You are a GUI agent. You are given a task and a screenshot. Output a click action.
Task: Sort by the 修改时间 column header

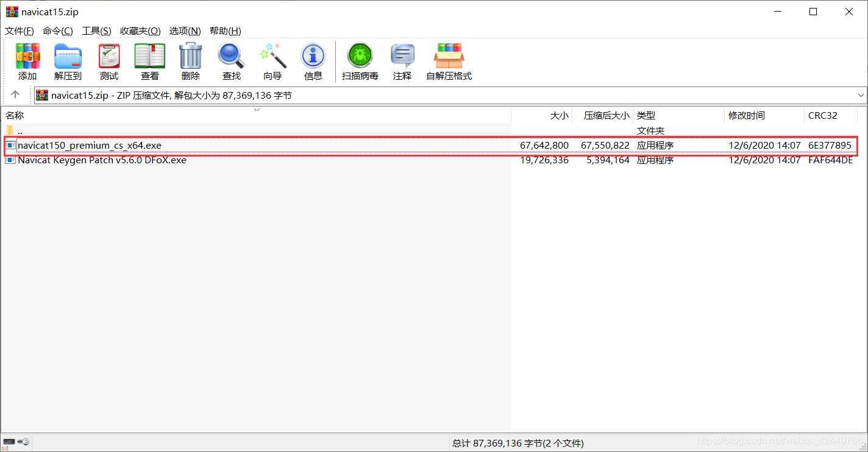764,115
